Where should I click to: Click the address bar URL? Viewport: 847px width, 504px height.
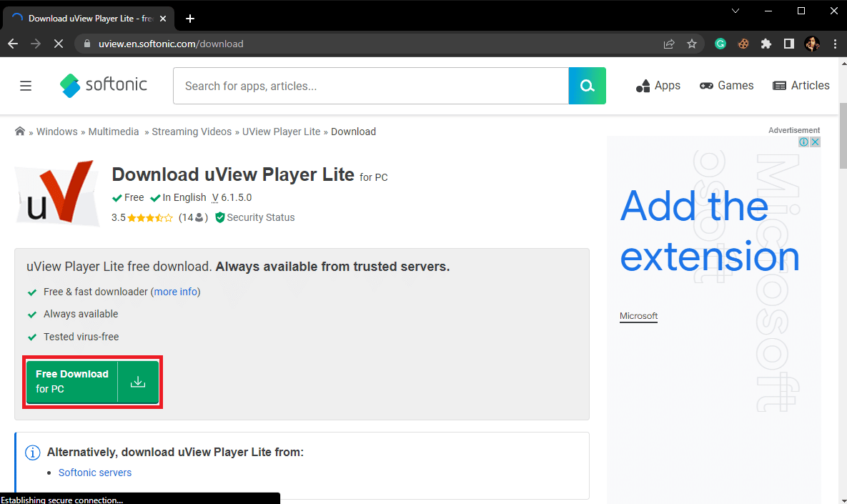tap(171, 44)
